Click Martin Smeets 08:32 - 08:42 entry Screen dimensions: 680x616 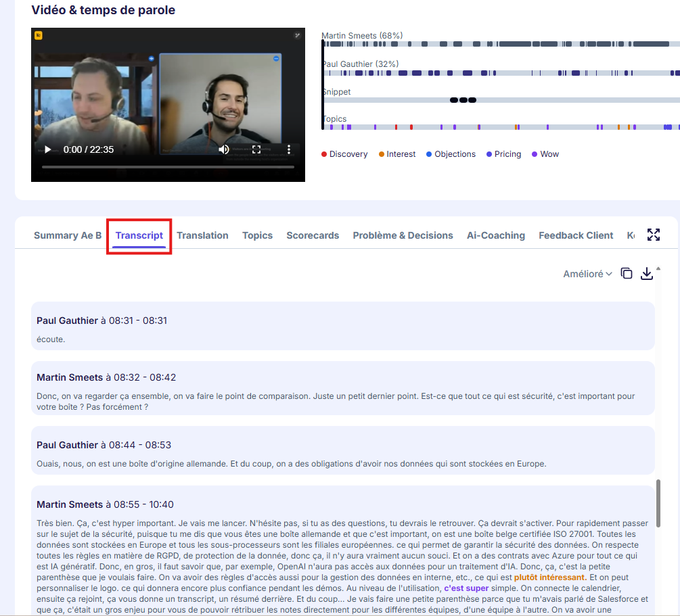click(x=342, y=388)
